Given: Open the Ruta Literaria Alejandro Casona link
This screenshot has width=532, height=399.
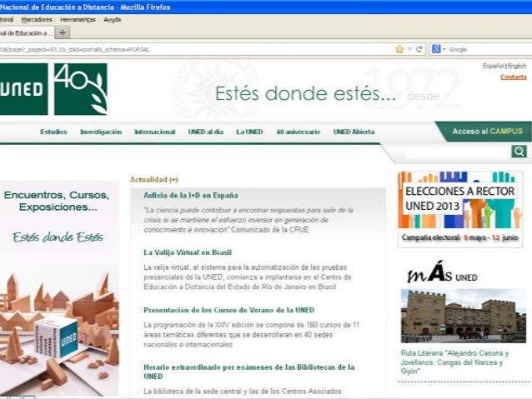Looking at the screenshot, I should click(x=455, y=362).
